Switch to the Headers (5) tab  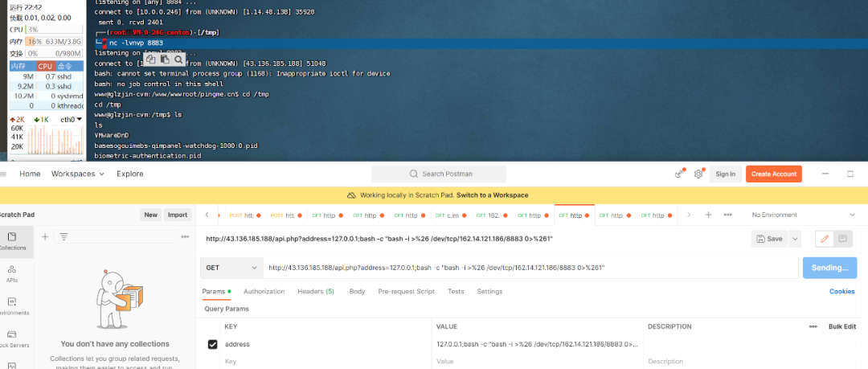(x=316, y=292)
